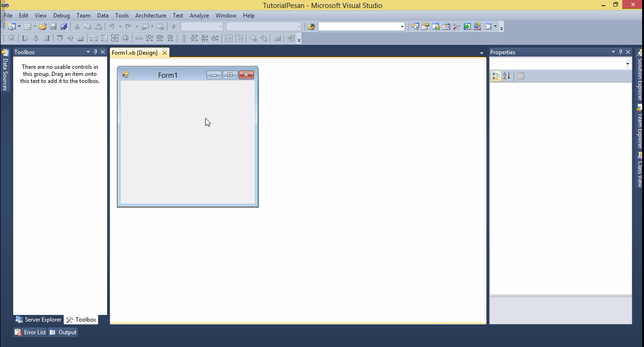The height and width of the screenshot is (347, 644).
Task: Toggle Categorized view in Properties panel
Action: [x=496, y=76]
